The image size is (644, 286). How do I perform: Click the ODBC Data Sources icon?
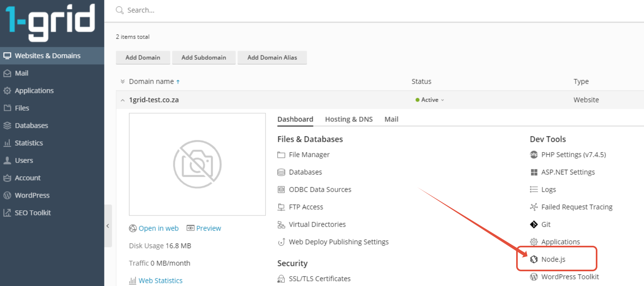281,190
